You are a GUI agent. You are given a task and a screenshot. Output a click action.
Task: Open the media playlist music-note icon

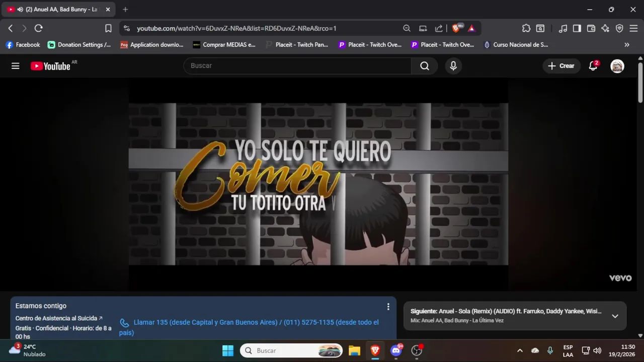563,28
